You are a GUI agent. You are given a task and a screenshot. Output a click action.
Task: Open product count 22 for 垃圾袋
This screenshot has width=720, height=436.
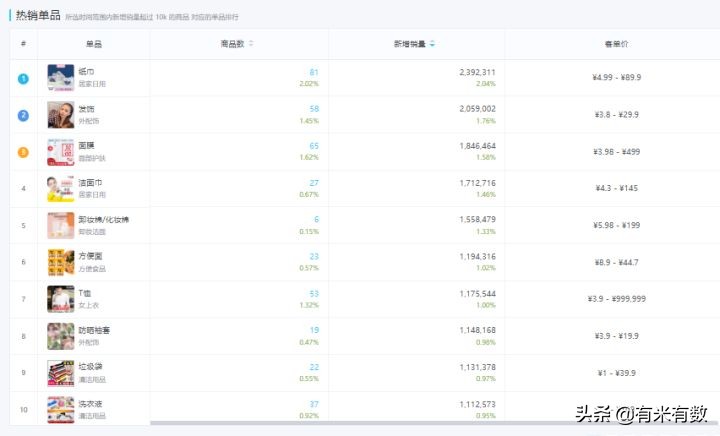314,367
